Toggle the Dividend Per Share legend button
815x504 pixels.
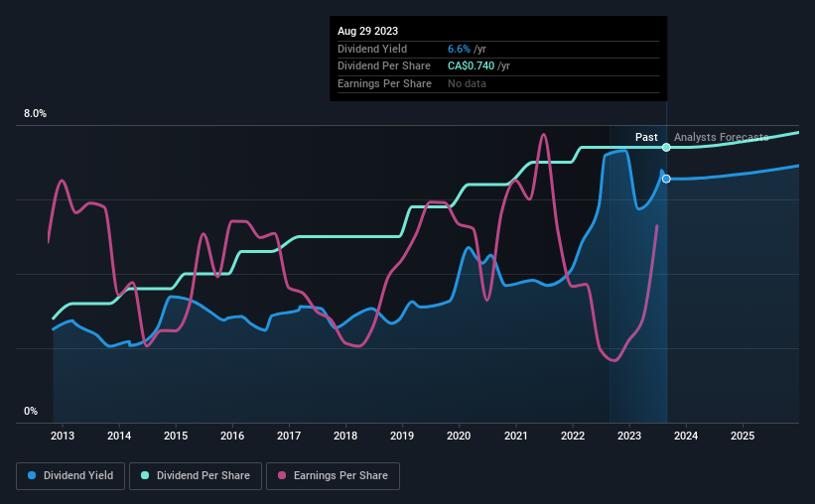point(196,476)
